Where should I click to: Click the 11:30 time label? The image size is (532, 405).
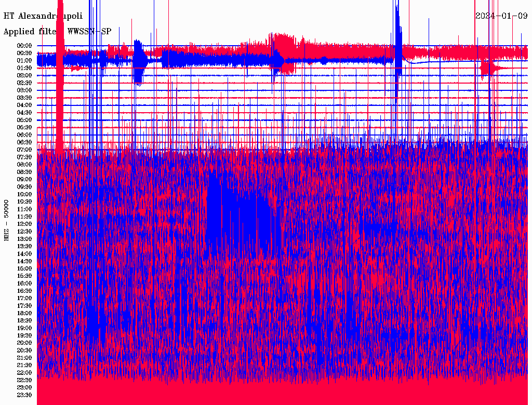tap(24, 217)
